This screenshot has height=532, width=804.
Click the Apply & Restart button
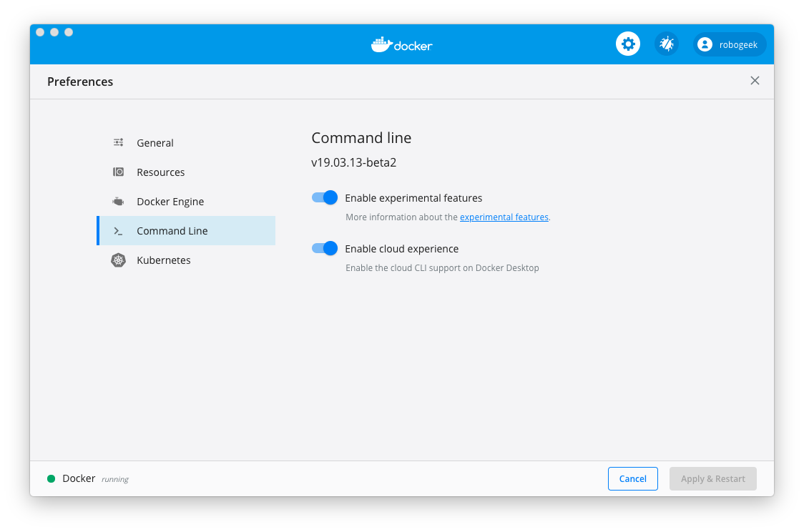712,478
